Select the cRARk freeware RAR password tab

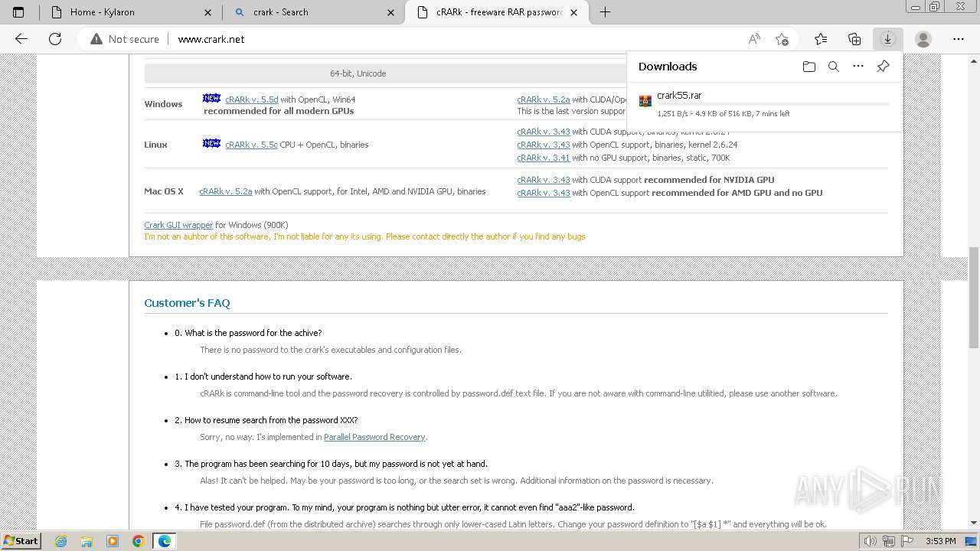coord(497,12)
